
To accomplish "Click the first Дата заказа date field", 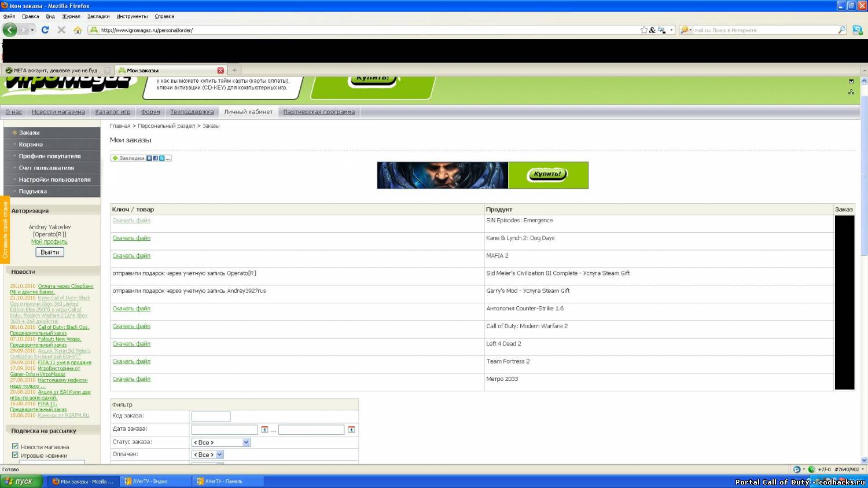I will click(x=225, y=430).
